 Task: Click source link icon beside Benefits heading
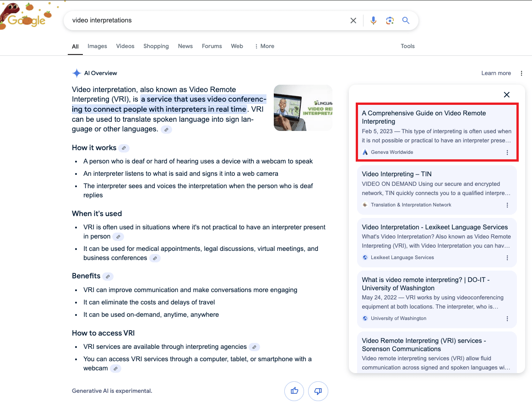coord(108,277)
